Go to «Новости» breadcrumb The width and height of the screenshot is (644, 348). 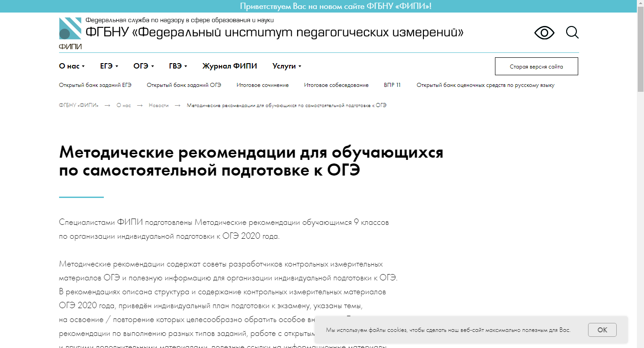(158, 105)
